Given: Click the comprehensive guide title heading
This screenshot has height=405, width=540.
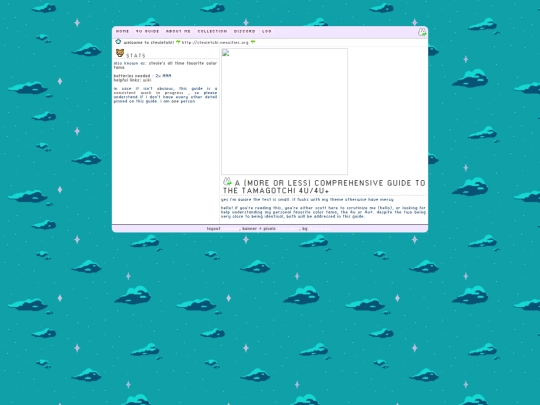Looking at the screenshot, I should pos(324,187).
